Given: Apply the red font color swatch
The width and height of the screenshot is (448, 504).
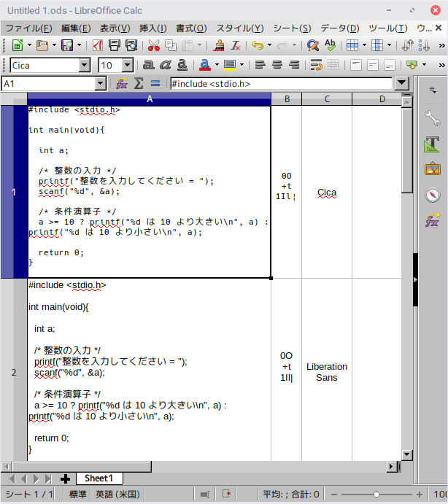Looking at the screenshot, I should (205, 65).
